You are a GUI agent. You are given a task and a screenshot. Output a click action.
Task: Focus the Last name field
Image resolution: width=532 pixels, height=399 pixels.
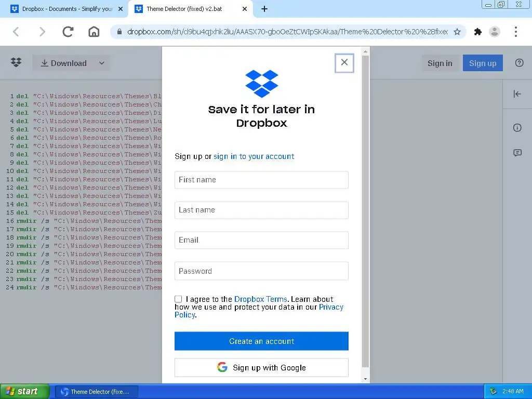click(261, 210)
